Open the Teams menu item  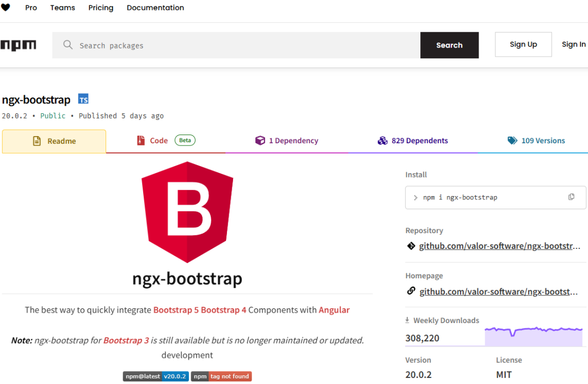(63, 8)
